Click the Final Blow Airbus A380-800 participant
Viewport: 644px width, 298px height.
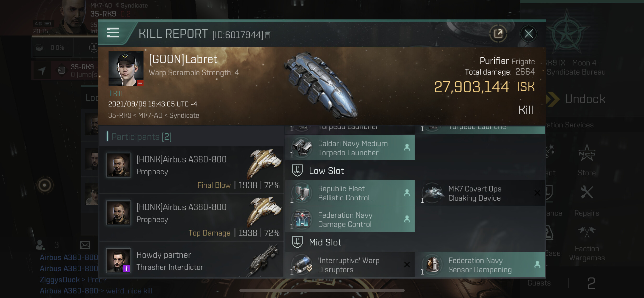pos(191,170)
